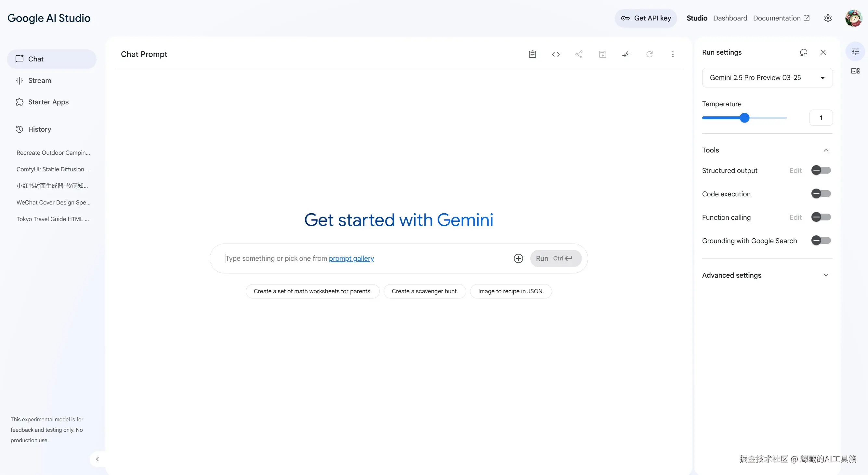Click the prompt gallery icon at far right

click(x=855, y=71)
